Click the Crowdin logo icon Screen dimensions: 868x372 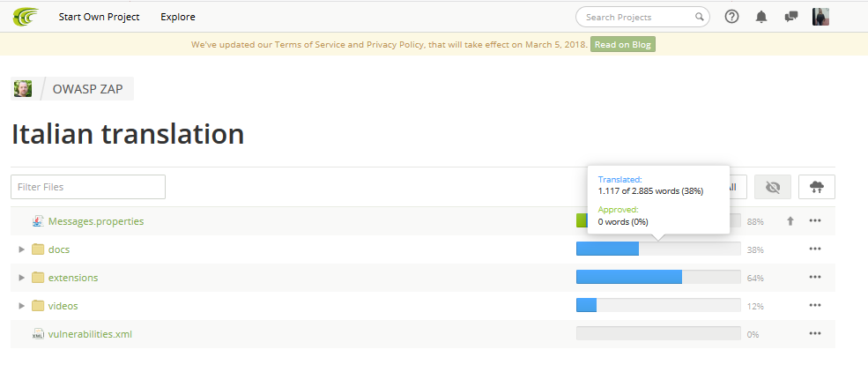(26, 17)
